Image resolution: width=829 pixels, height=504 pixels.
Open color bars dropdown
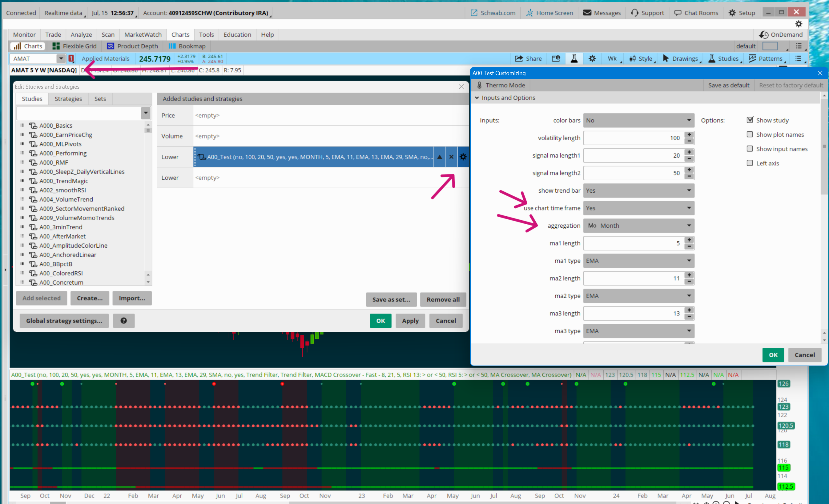point(638,120)
